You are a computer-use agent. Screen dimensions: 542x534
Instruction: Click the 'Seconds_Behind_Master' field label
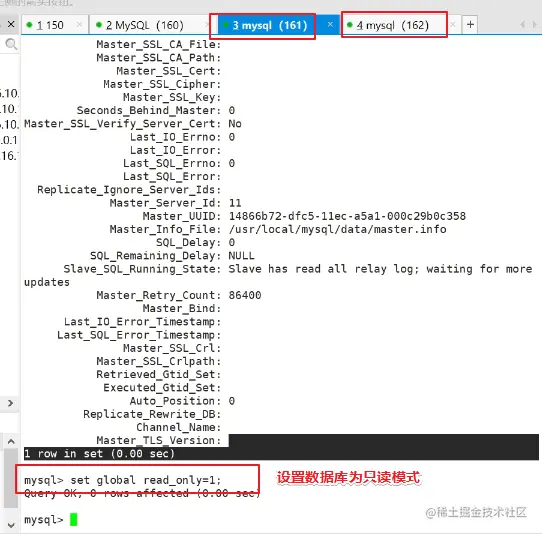coord(148,111)
